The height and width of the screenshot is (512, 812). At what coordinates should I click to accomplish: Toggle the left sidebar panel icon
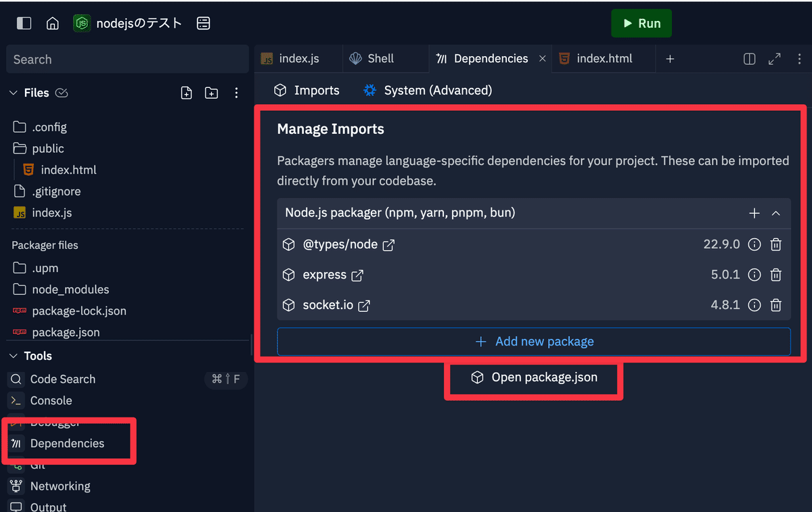click(x=24, y=22)
